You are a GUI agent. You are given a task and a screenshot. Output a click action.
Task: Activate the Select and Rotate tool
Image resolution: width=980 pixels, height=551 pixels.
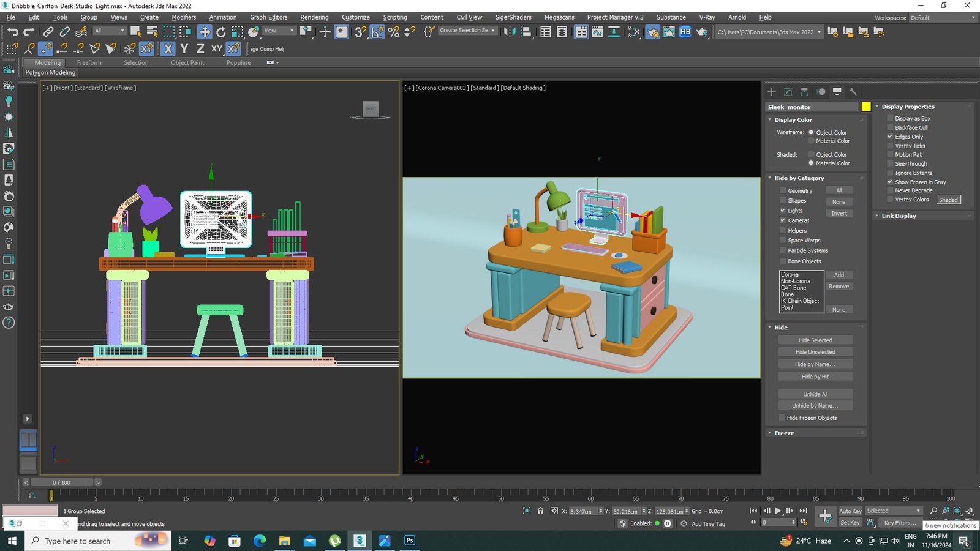click(221, 32)
